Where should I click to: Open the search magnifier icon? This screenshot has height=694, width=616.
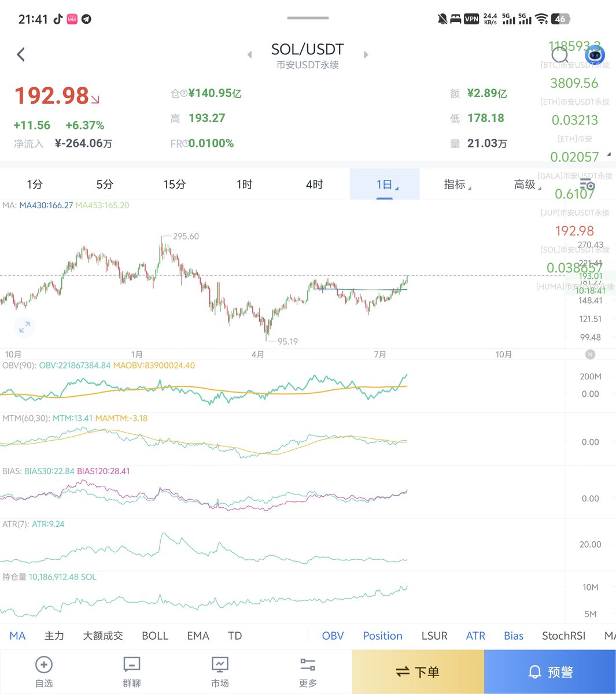(x=560, y=56)
